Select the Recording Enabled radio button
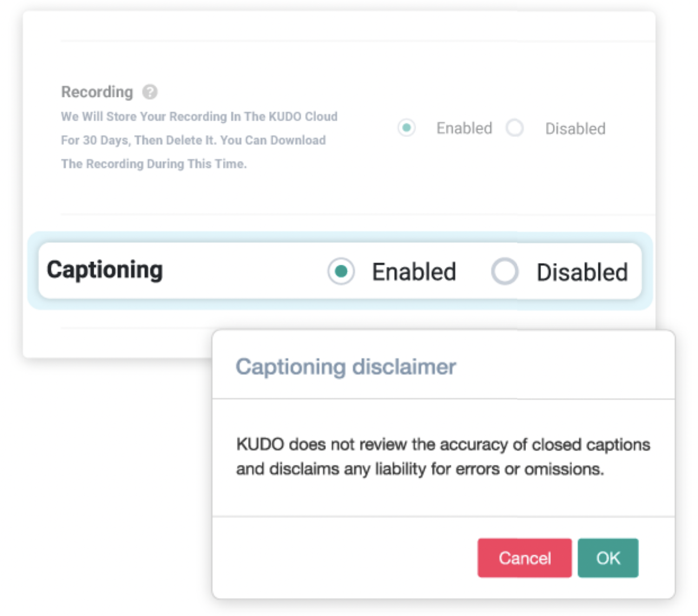The image size is (698, 616). 406,128
